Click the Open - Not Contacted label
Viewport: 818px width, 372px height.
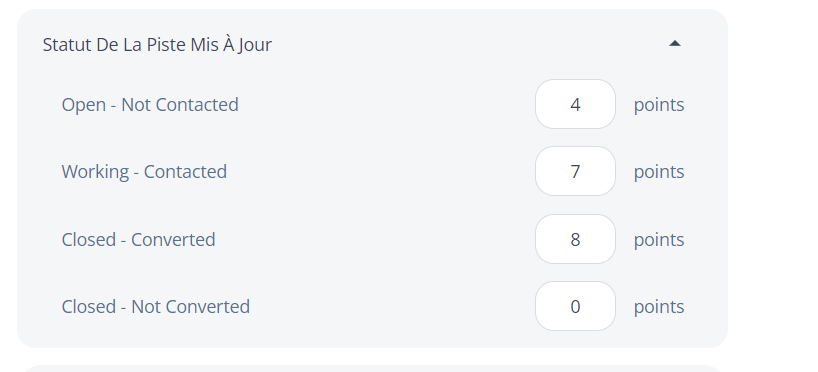150,104
